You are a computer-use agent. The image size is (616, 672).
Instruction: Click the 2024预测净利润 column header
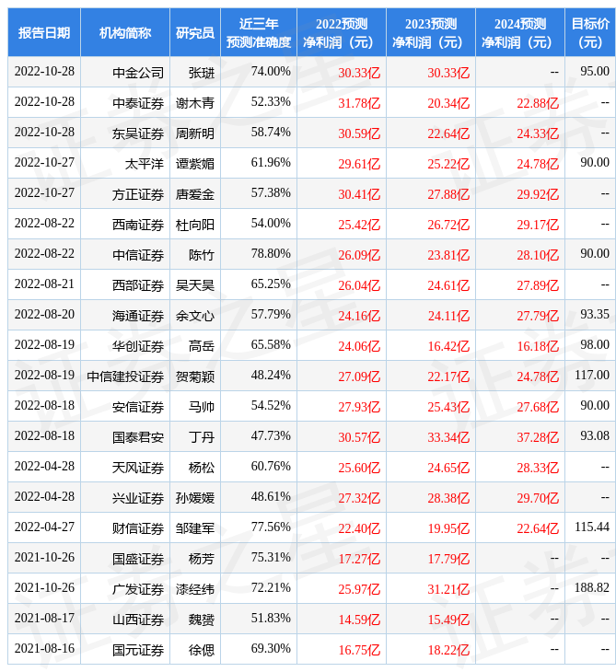(520, 32)
